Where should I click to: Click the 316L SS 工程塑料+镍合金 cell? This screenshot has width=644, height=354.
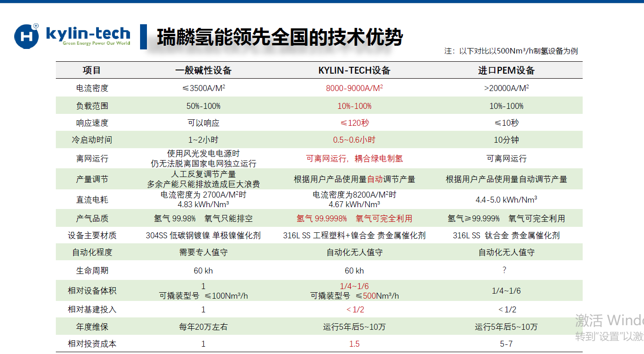point(354,236)
